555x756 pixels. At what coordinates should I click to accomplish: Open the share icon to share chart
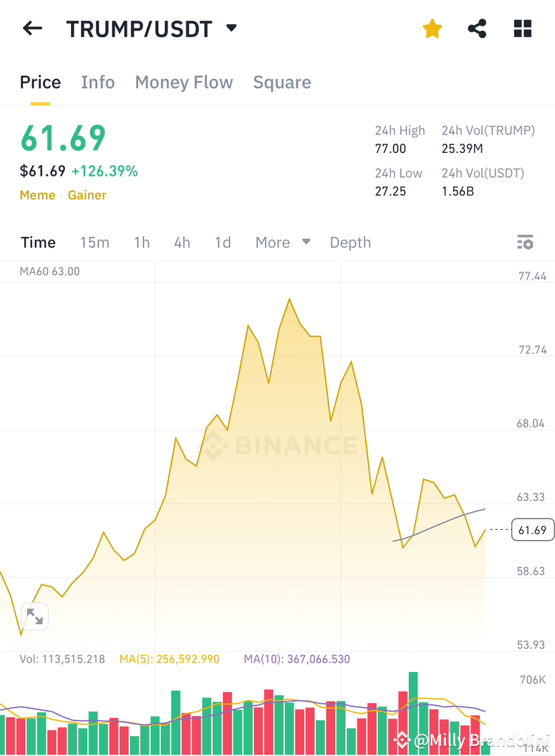477,28
